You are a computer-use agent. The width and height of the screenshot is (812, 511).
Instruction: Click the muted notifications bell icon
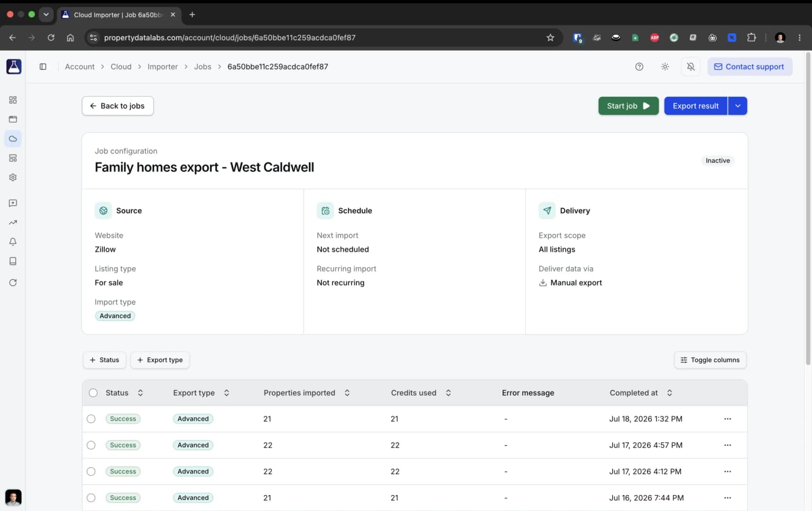pyautogui.click(x=690, y=67)
